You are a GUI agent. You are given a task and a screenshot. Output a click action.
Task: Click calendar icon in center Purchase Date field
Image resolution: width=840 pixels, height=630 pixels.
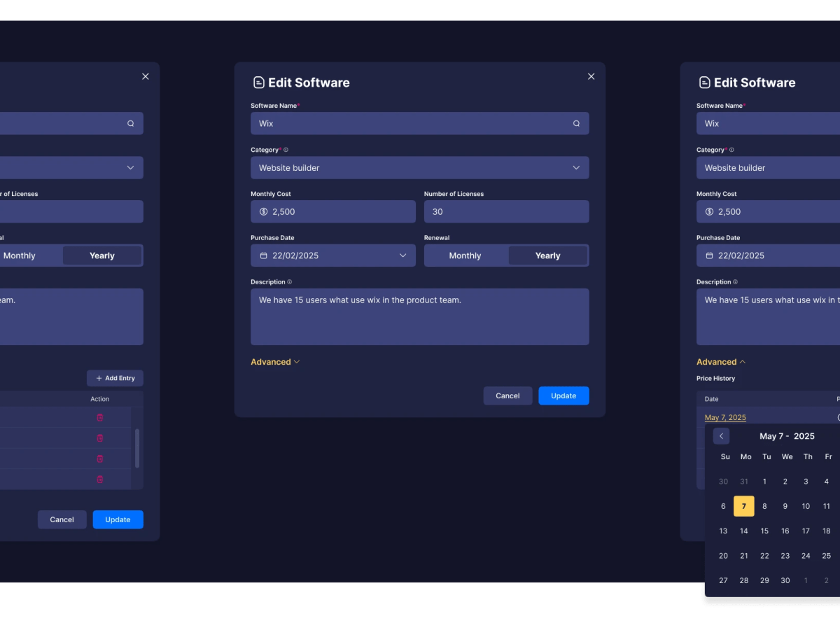point(263,255)
